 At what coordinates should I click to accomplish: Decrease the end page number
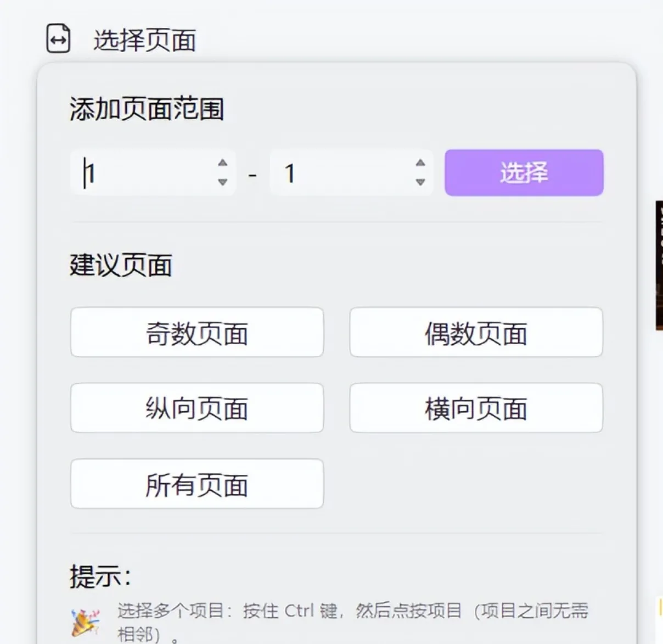[x=420, y=182]
